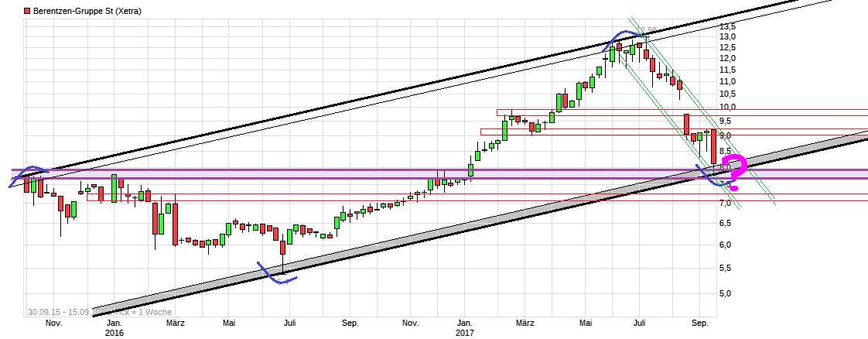The height and width of the screenshot is (339, 868).
Task: Click the 'Jan.' label above 2016
Action: coord(114,323)
